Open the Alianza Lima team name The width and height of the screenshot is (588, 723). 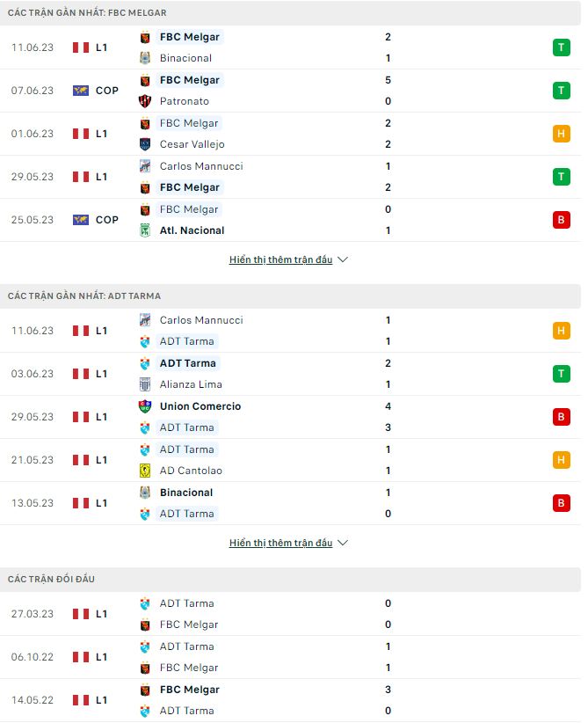(191, 384)
